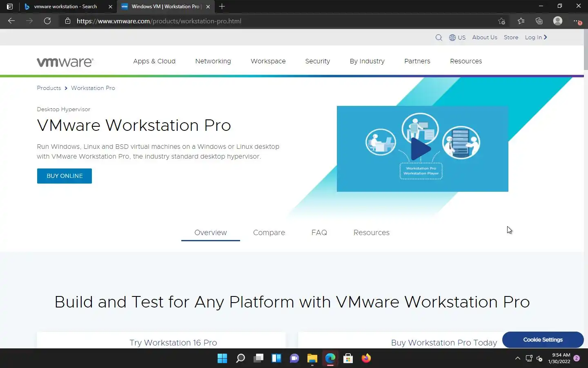Click the Microsoft Edge taskbar icon

pos(330,359)
